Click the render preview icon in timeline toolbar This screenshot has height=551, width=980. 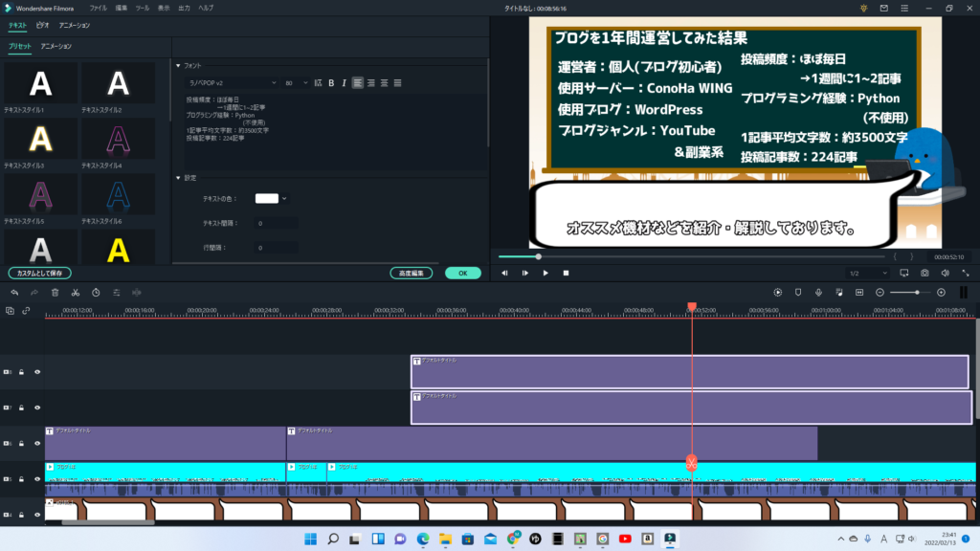777,293
